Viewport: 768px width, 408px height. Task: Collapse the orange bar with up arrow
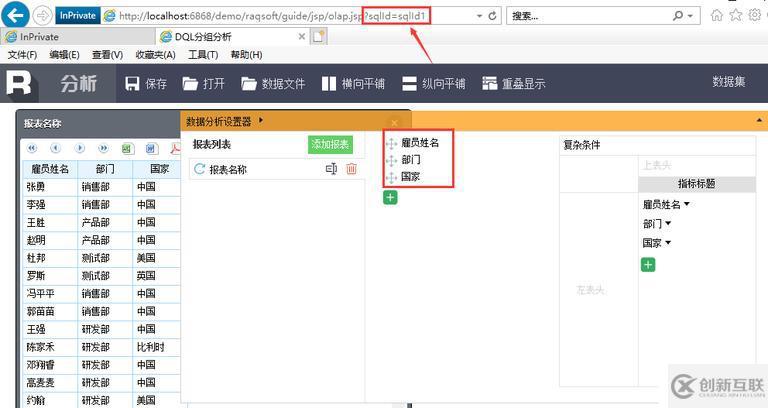(x=759, y=120)
